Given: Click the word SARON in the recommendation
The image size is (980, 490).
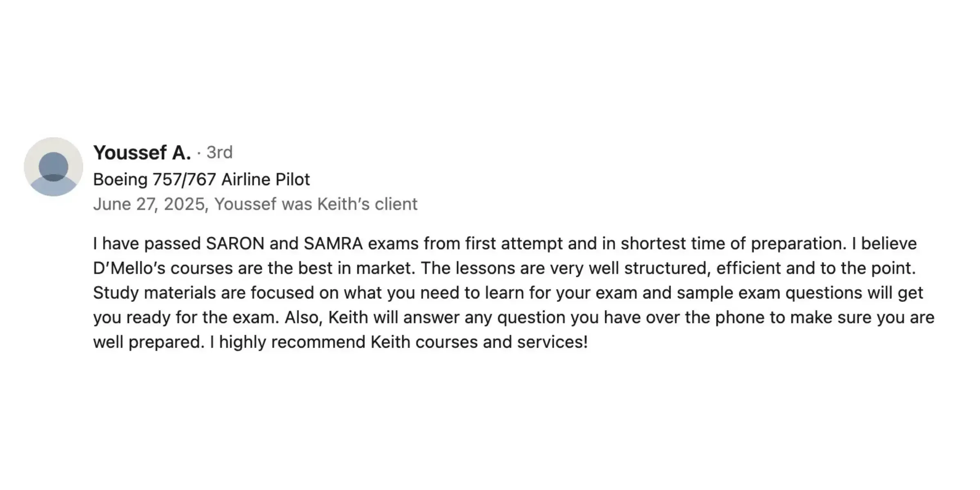Looking at the screenshot, I should 235,244.
